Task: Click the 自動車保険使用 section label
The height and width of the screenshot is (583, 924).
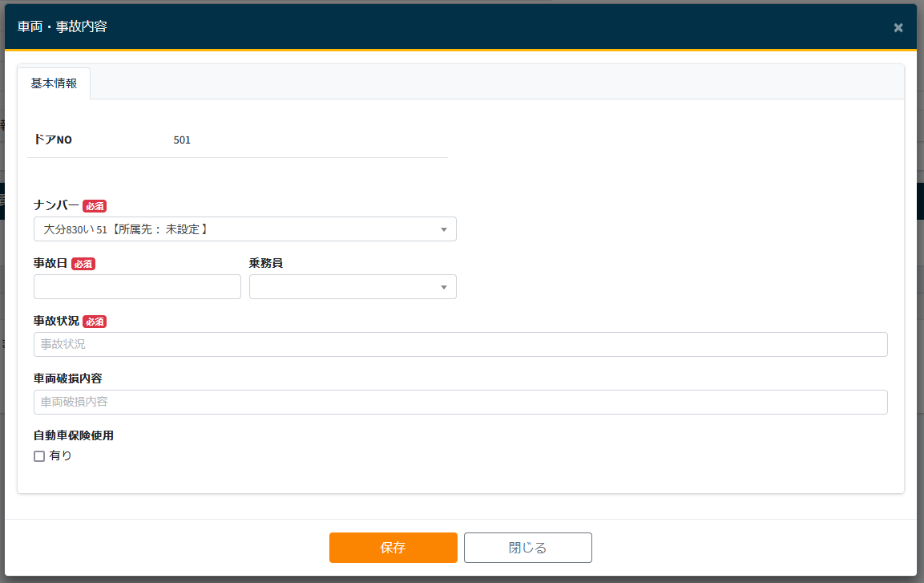Action: pyautogui.click(x=74, y=436)
